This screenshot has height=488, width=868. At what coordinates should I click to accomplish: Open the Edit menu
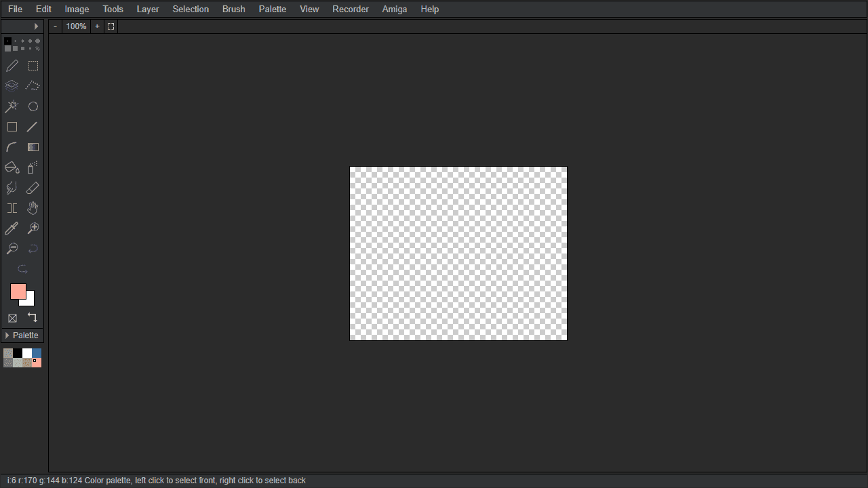(x=43, y=9)
